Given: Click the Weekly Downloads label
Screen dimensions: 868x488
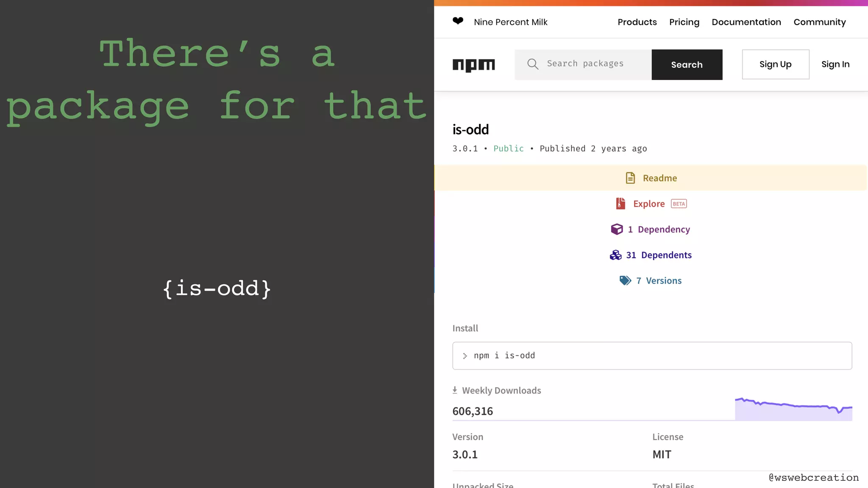Looking at the screenshot, I should 501,391.
